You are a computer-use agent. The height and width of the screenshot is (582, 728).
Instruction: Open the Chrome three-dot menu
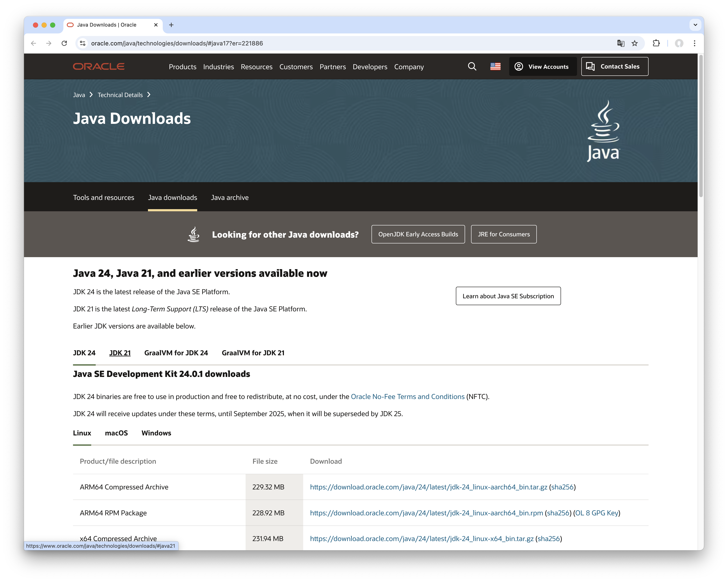pyautogui.click(x=694, y=43)
